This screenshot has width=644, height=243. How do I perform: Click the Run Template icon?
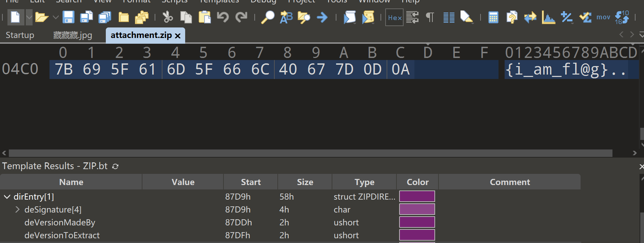pos(368,17)
